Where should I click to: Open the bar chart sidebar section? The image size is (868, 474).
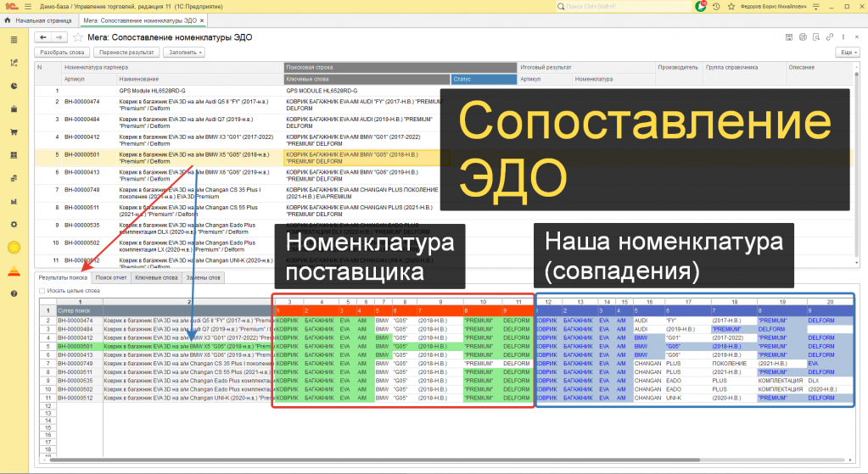click(x=14, y=201)
